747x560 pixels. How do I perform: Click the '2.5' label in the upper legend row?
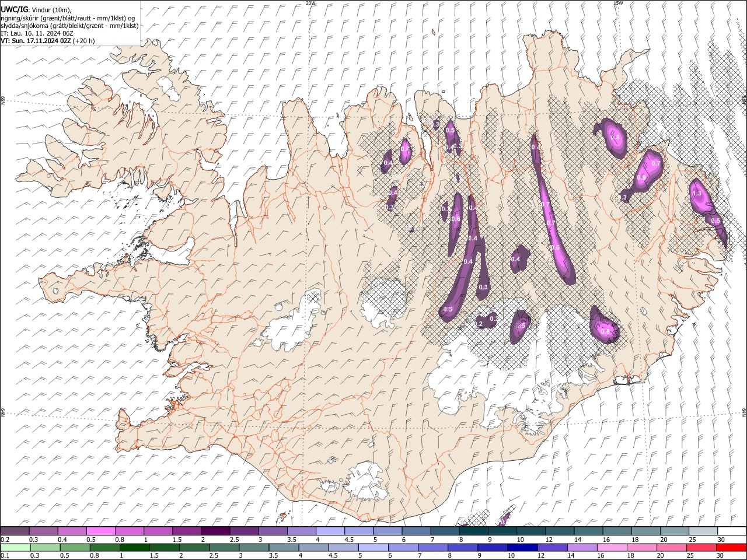[234, 540]
